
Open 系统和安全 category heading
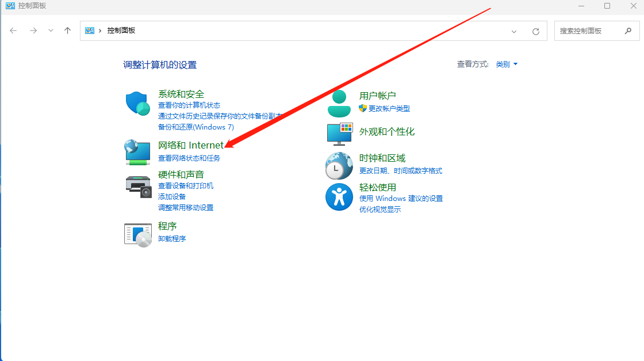(x=181, y=94)
